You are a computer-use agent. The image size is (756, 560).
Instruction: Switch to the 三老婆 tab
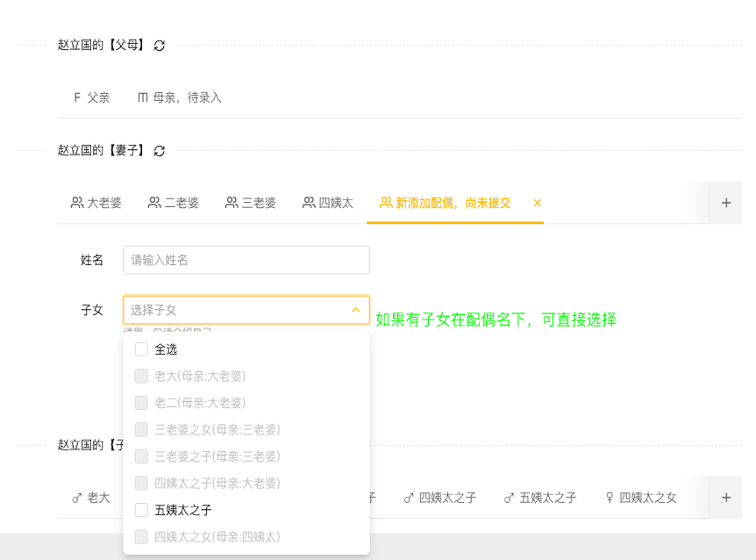pos(251,203)
